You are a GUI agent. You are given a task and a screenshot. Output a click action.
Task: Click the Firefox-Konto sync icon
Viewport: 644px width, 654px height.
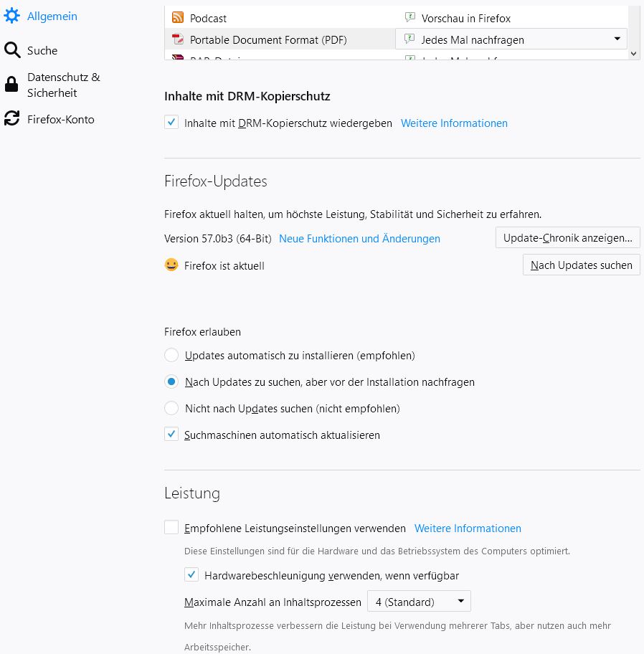(x=11, y=118)
